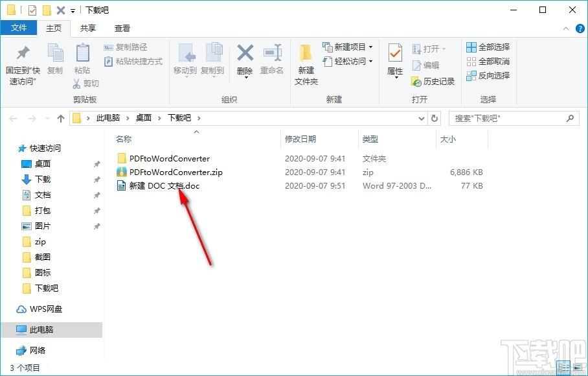This screenshot has width=588, height=376.
Task: Open the recent locations dropdown arrow
Action: [47, 119]
